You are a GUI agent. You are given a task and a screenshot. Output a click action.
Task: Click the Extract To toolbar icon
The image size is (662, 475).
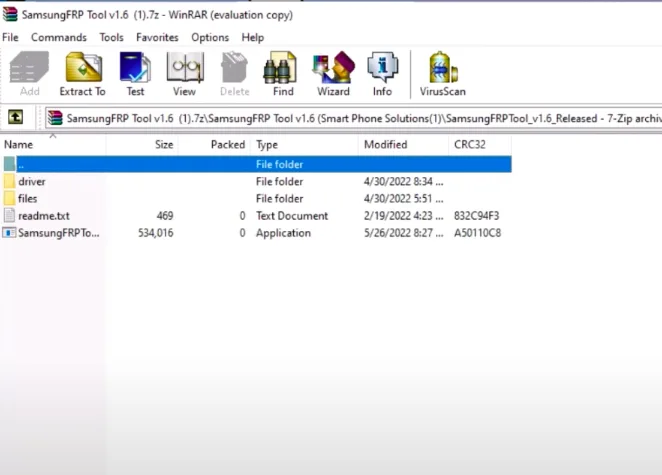(83, 74)
